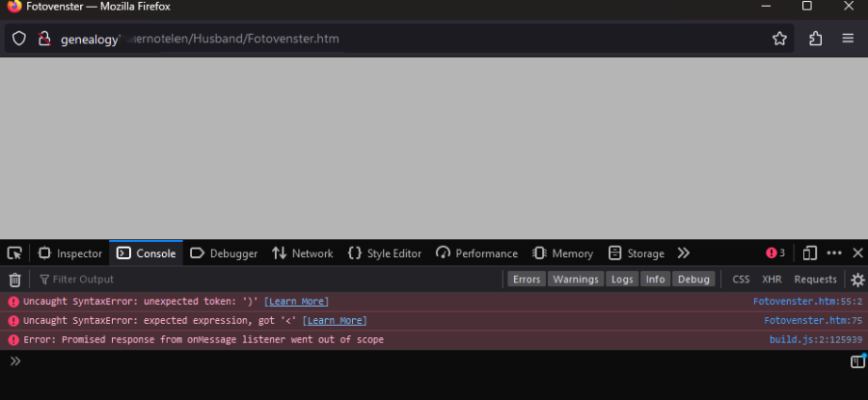868x400 pixels.
Task: Click Learn More on unexpected token error
Action: click(298, 302)
